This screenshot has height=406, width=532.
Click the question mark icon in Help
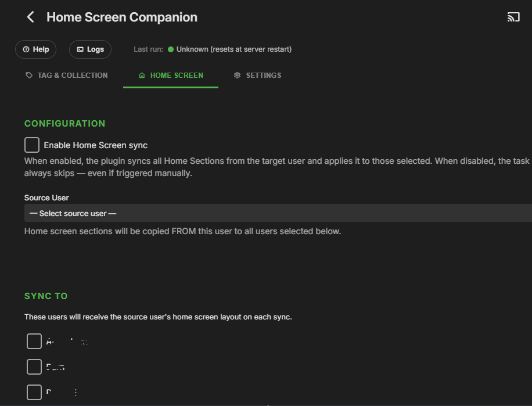click(26, 49)
